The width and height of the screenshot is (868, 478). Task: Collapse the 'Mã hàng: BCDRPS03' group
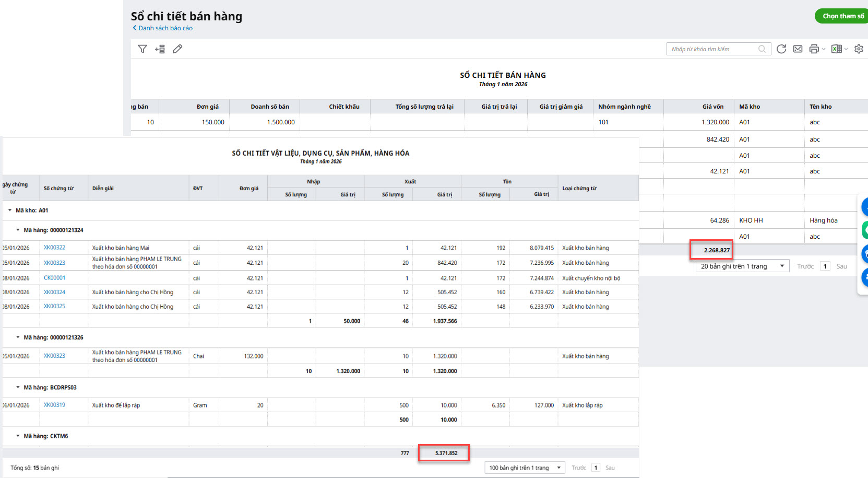pyautogui.click(x=18, y=388)
